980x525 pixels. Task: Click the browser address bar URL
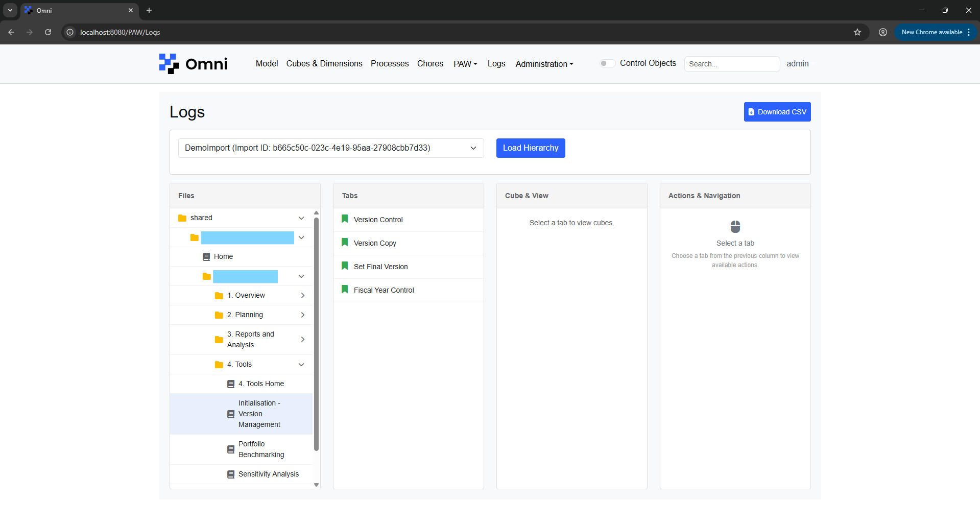[120, 32]
